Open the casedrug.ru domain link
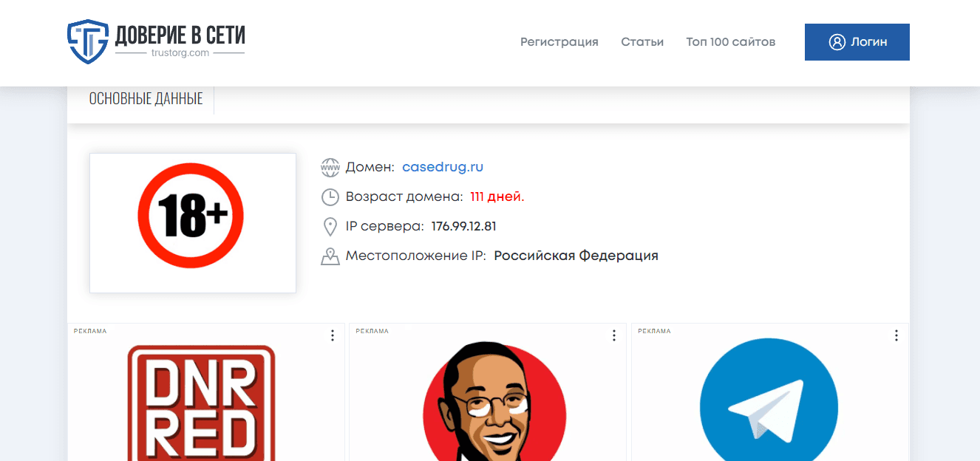This screenshot has width=980, height=461. (443, 167)
